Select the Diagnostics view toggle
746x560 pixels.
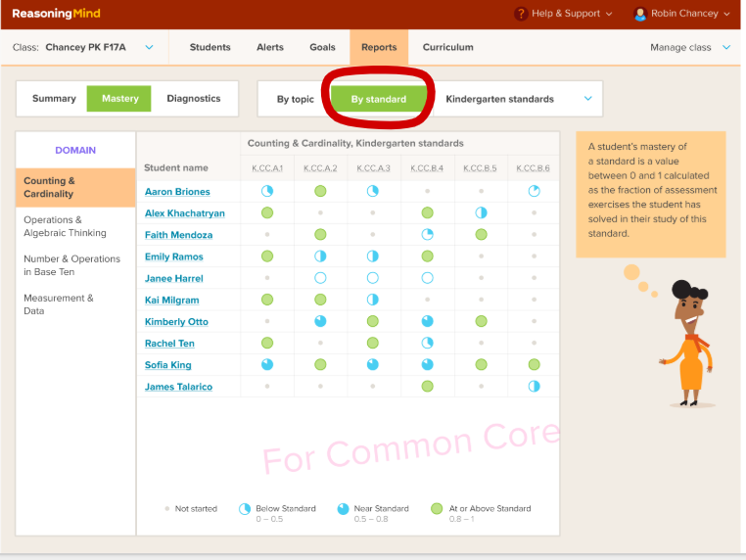194,99
